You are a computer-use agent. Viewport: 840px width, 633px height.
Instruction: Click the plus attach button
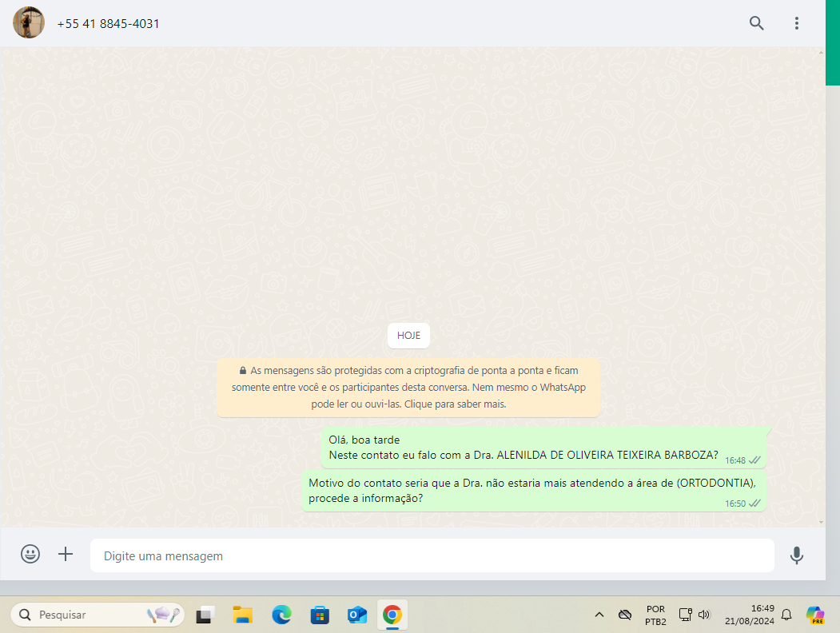[x=66, y=554]
